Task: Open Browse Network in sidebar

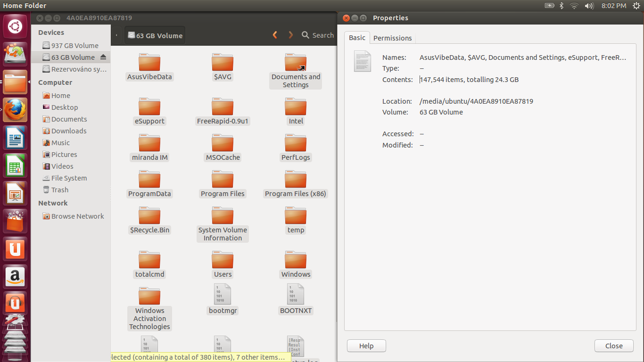Action: point(71,216)
